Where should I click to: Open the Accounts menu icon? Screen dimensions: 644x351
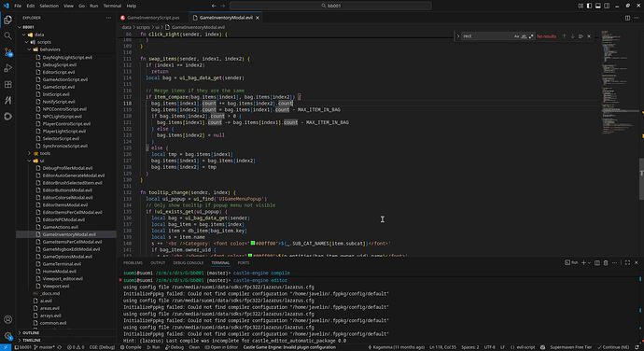7,319
